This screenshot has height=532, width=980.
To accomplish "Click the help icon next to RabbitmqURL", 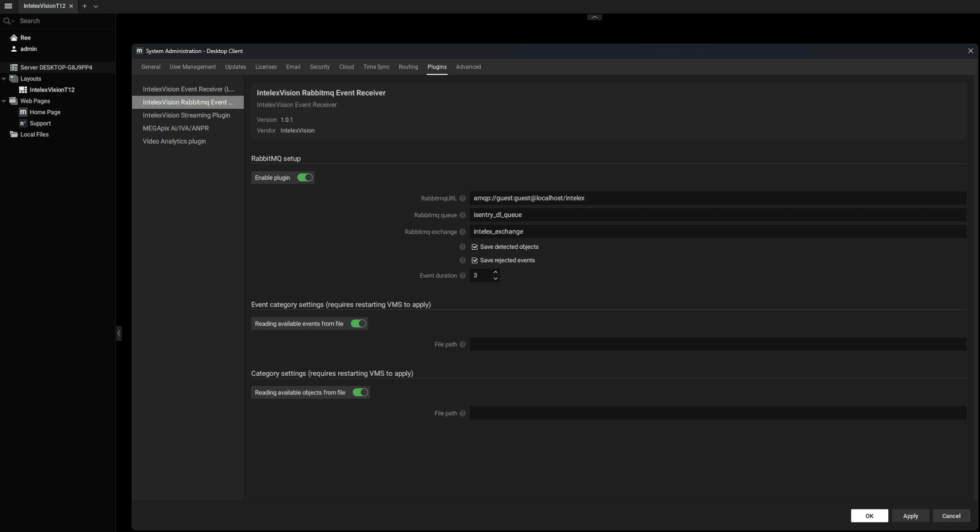I will 462,199.
